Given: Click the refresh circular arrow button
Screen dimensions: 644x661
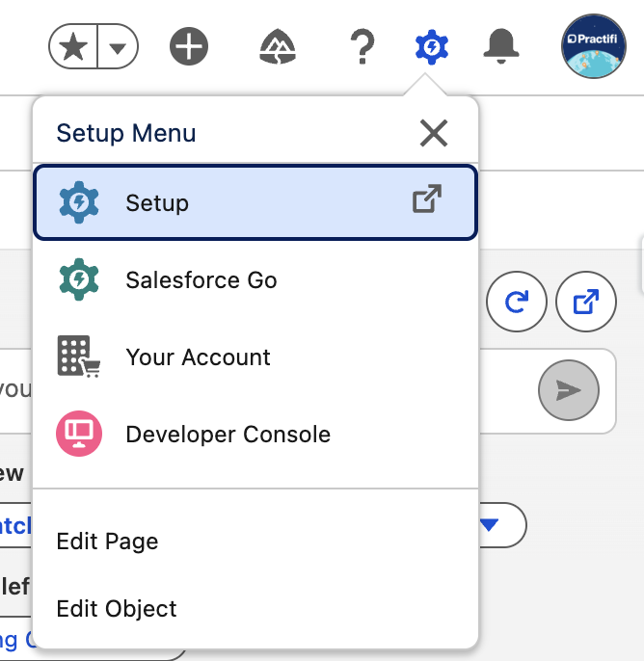Looking at the screenshot, I should click(x=517, y=302).
